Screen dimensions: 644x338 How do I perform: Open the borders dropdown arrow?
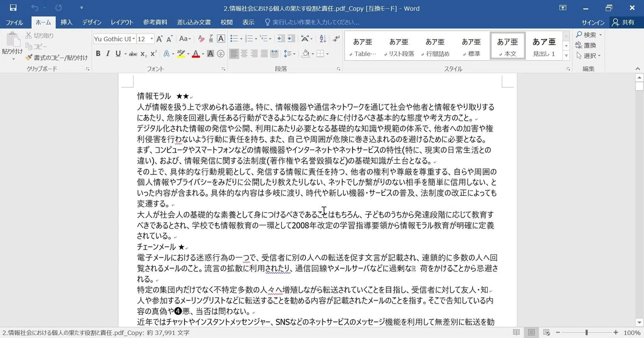(x=327, y=54)
